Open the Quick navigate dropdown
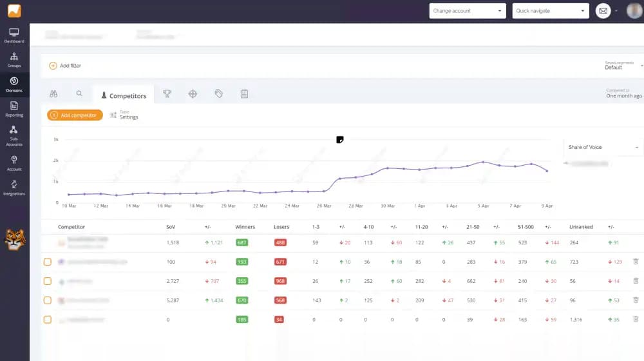 click(551, 11)
